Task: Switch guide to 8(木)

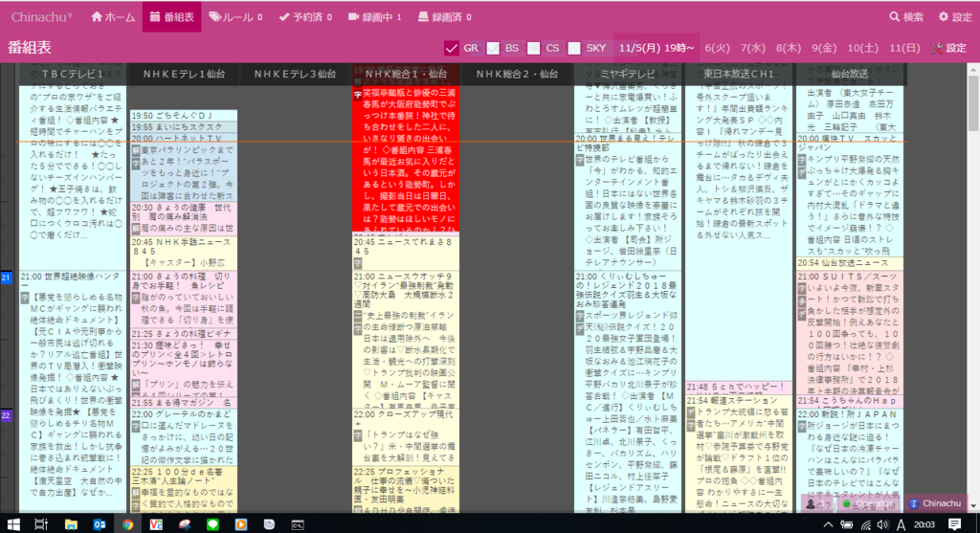Action: [789, 48]
